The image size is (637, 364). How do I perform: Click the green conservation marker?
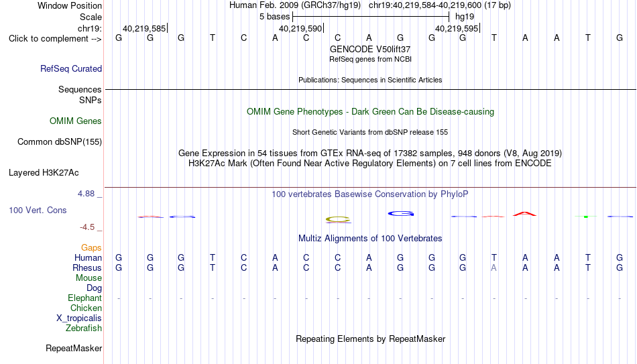[586, 217]
